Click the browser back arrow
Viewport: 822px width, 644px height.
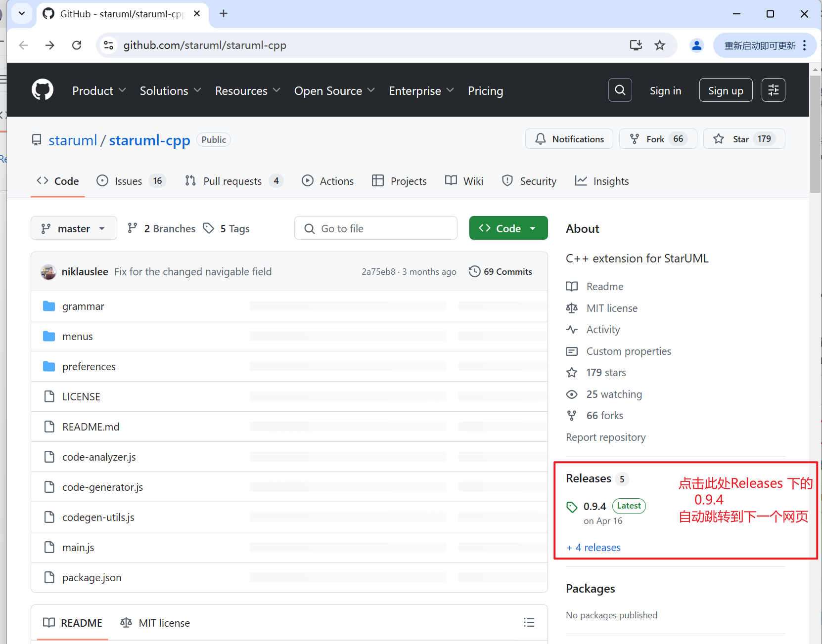[23, 45]
